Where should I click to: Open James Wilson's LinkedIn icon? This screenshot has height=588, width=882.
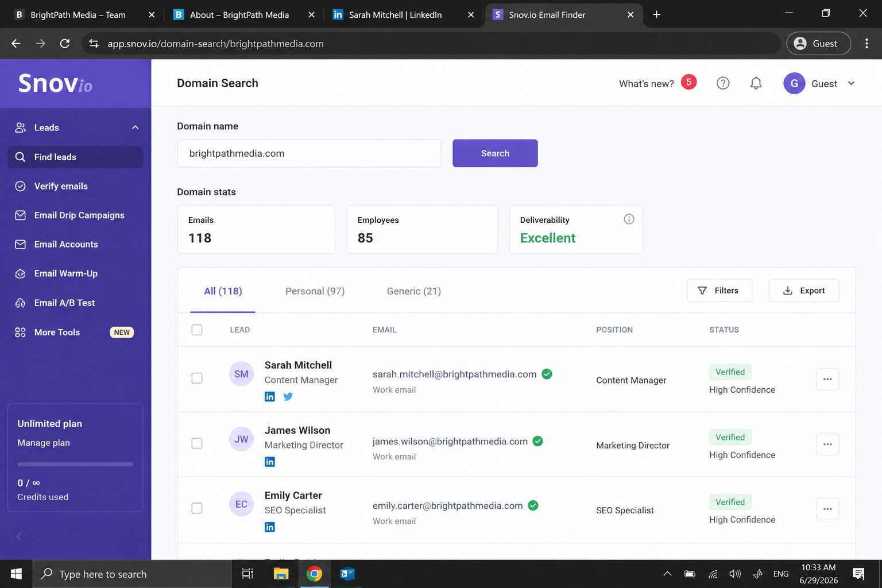coord(269,462)
